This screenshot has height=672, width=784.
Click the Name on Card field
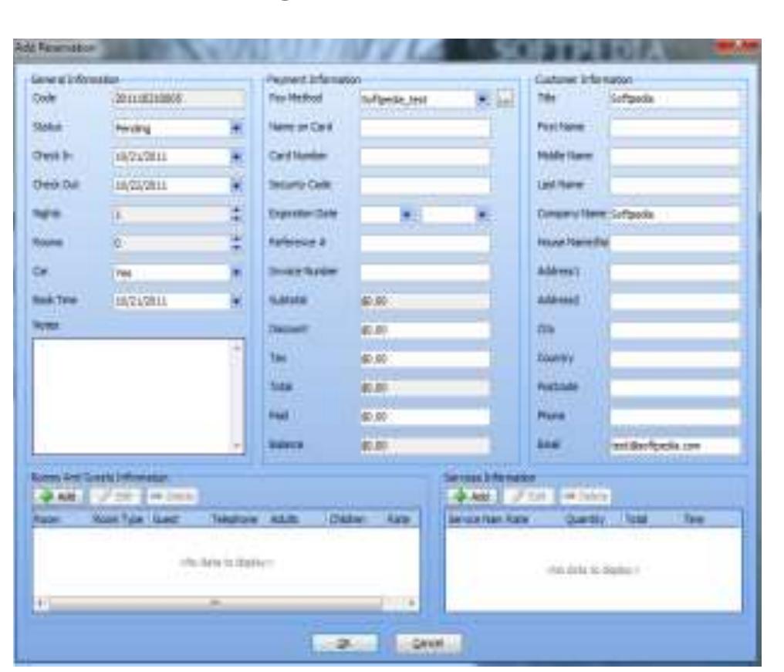(x=425, y=127)
